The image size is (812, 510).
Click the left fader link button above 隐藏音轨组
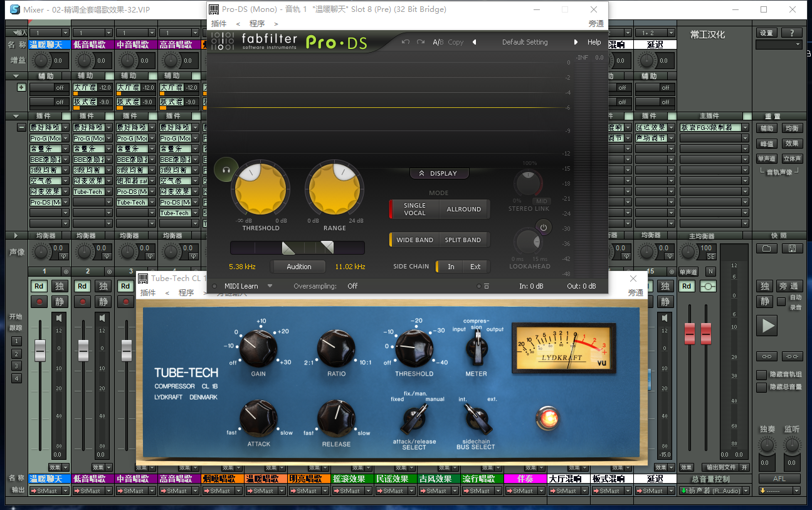tap(766, 356)
